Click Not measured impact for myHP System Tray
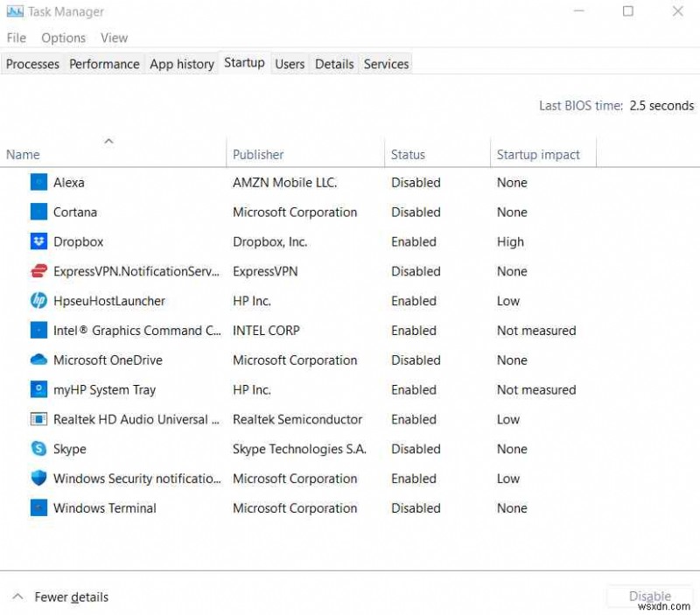 536,389
